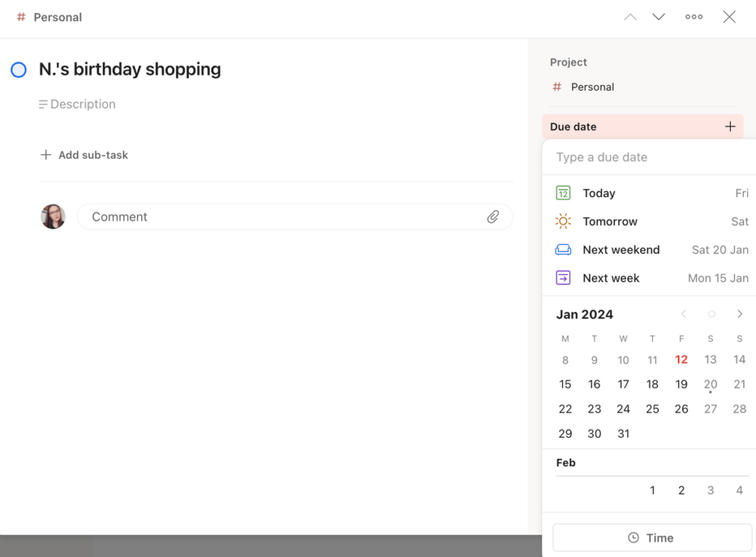Advance to the next month with the right chevron
Image resolution: width=756 pixels, height=557 pixels.
740,313
